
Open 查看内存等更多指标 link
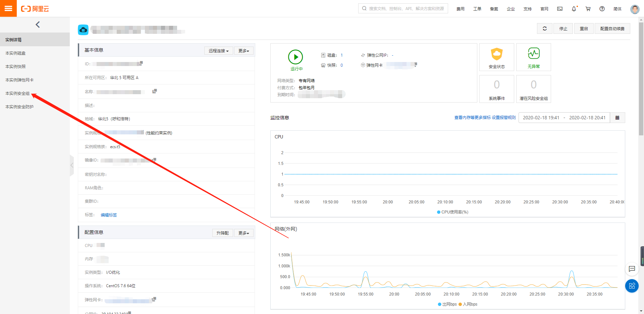(472, 118)
